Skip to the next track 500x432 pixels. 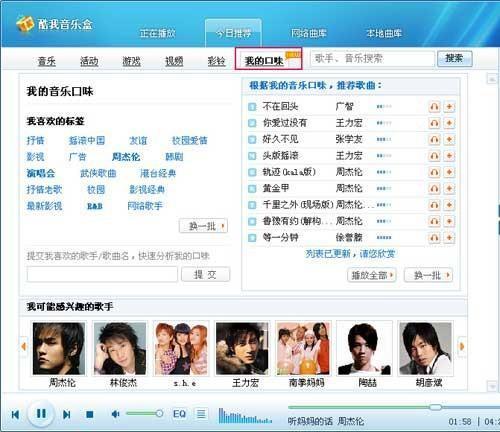pyautogui.click(x=67, y=414)
